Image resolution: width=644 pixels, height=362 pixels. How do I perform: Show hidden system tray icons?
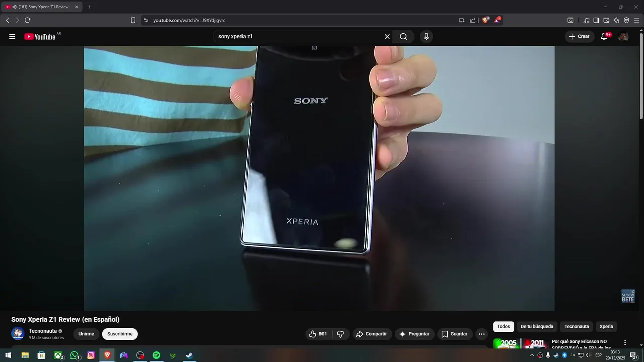[x=532, y=355]
